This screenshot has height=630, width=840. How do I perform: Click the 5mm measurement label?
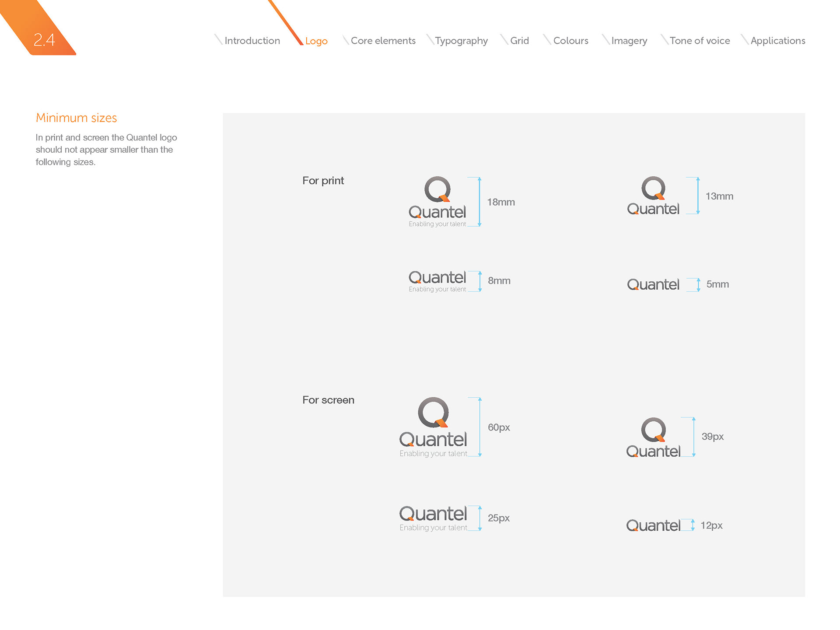pos(717,284)
